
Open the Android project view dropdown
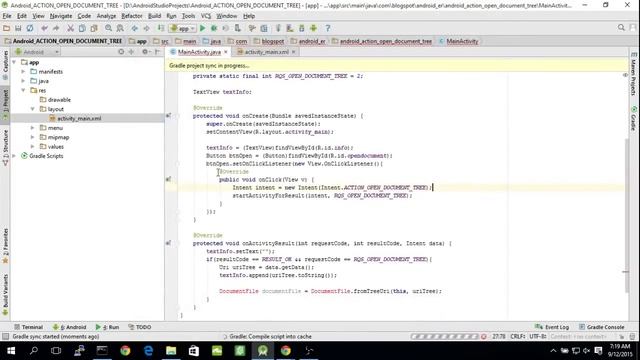pyautogui.click(x=37, y=52)
